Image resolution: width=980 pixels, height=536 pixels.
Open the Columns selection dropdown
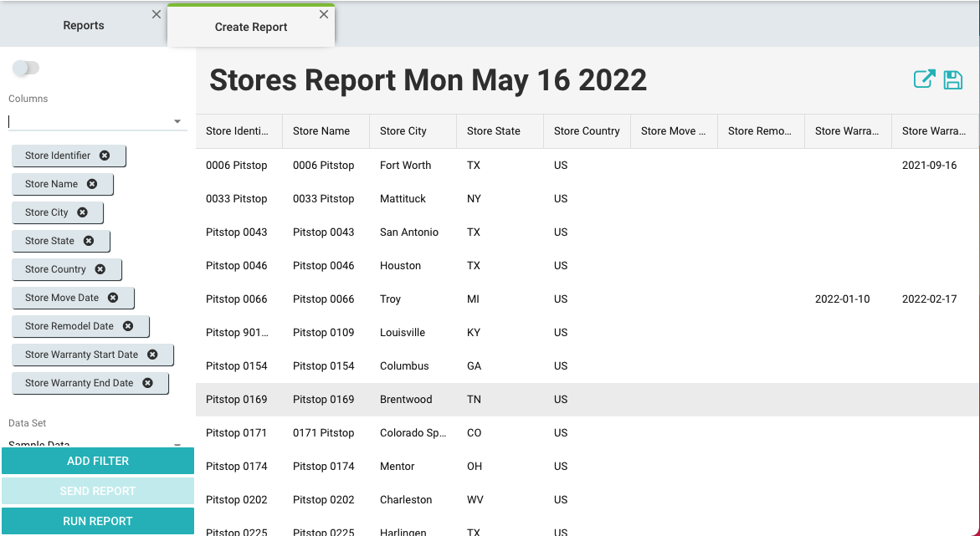pyautogui.click(x=177, y=120)
